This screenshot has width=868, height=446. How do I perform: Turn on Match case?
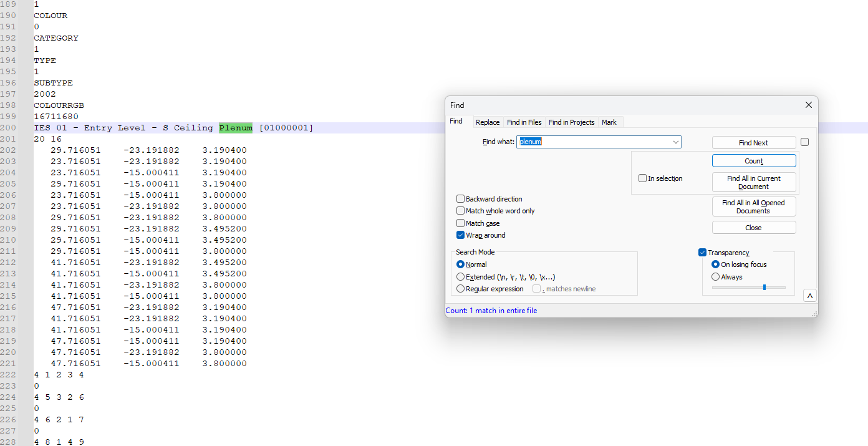point(461,223)
